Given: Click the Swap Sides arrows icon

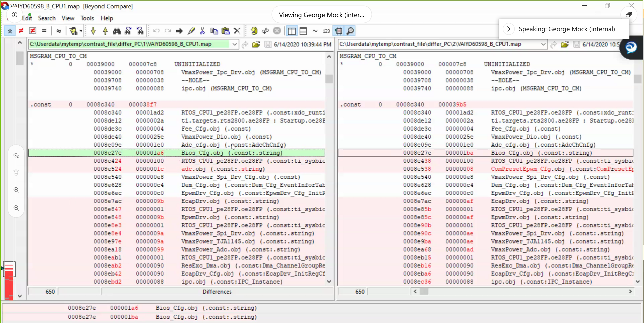Looking at the screenshot, I should point(265,31).
